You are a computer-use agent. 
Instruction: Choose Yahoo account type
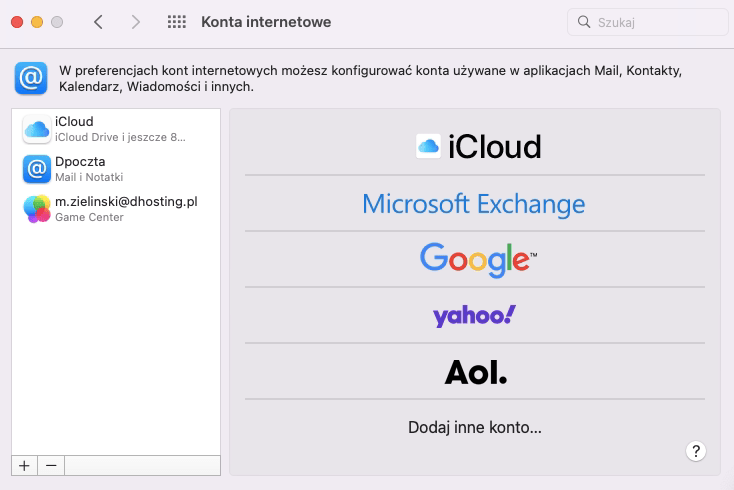tap(475, 315)
